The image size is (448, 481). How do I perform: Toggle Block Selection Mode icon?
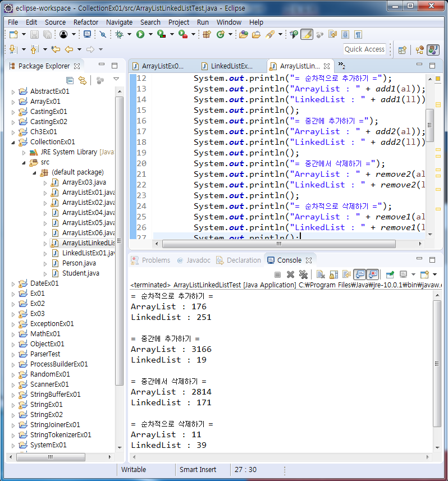345,34
